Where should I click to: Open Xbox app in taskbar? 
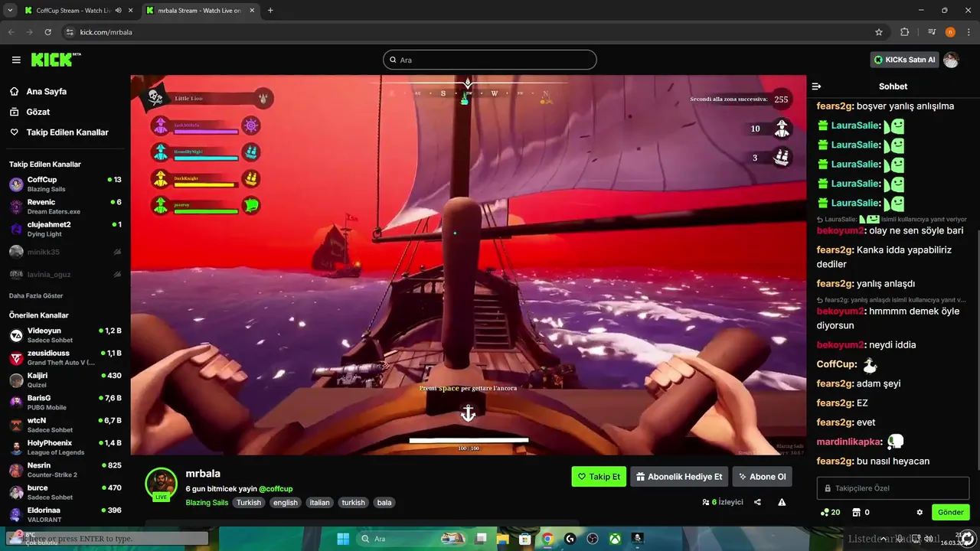tap(615, 539)
